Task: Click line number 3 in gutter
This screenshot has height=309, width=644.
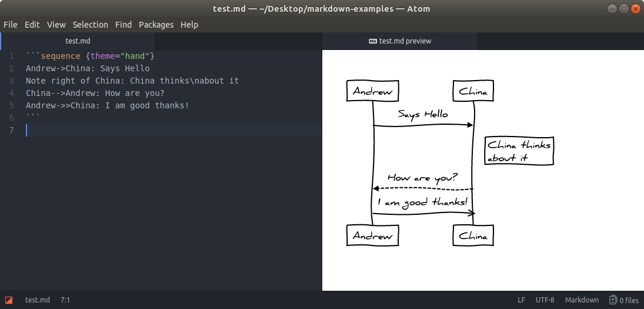Action: click(12, 81)
